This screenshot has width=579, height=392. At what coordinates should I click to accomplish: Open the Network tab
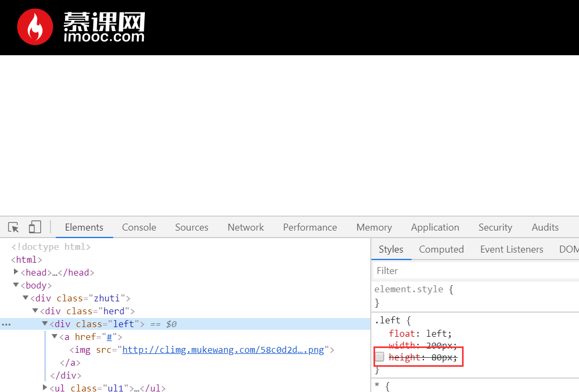coord(246,227)
